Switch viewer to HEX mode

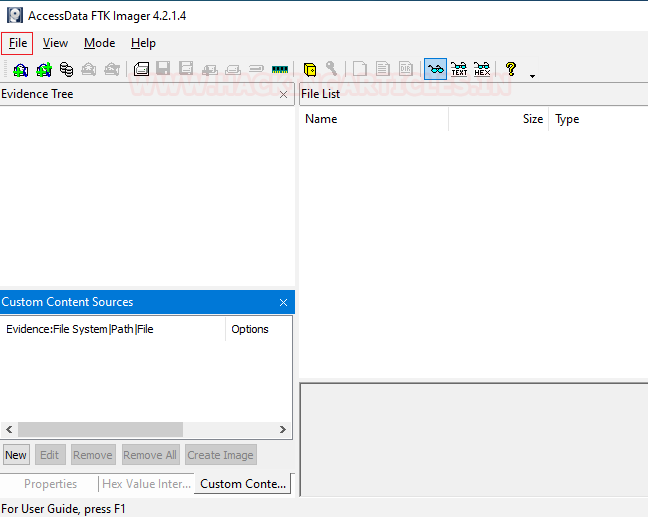coord(482,69)
